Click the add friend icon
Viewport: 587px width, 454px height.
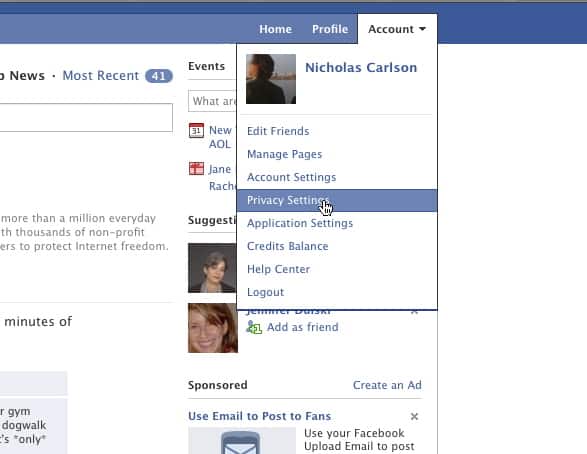254,327
